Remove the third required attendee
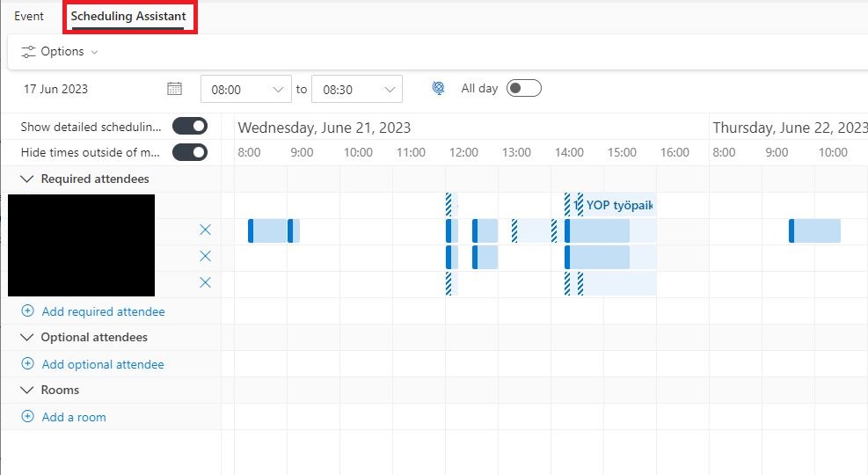The width and height of the screenshot is (868, 475). 205,282
